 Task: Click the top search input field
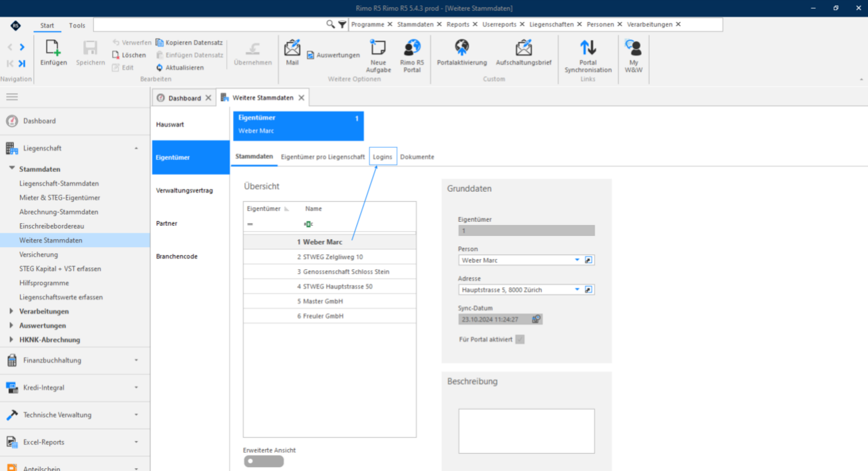click(x=209, y=25)
